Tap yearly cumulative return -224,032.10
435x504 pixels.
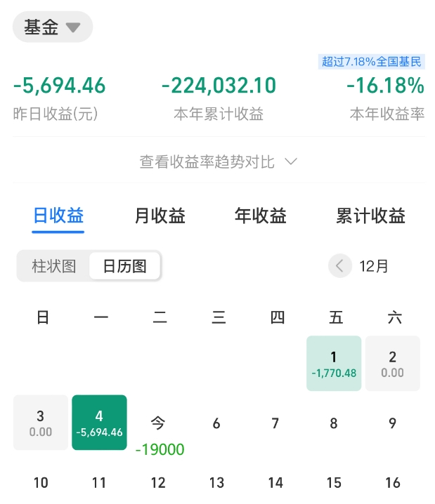point(219,86)
